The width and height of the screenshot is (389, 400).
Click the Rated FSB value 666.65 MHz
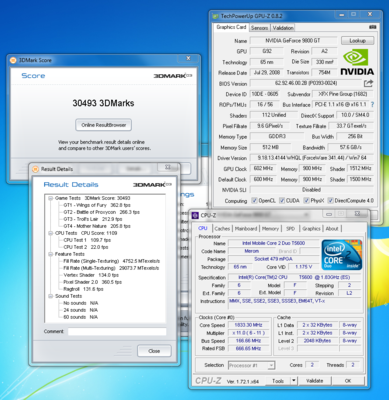coord(248,349)
